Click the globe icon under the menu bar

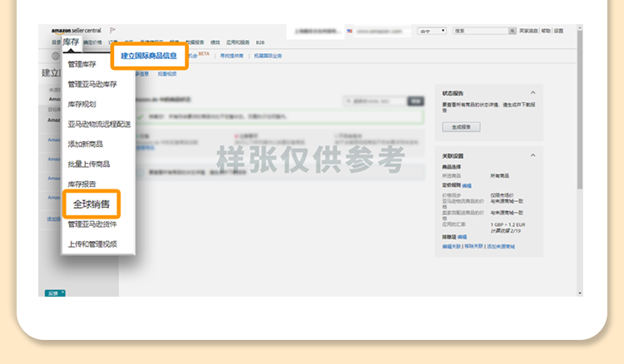(56, 56)
